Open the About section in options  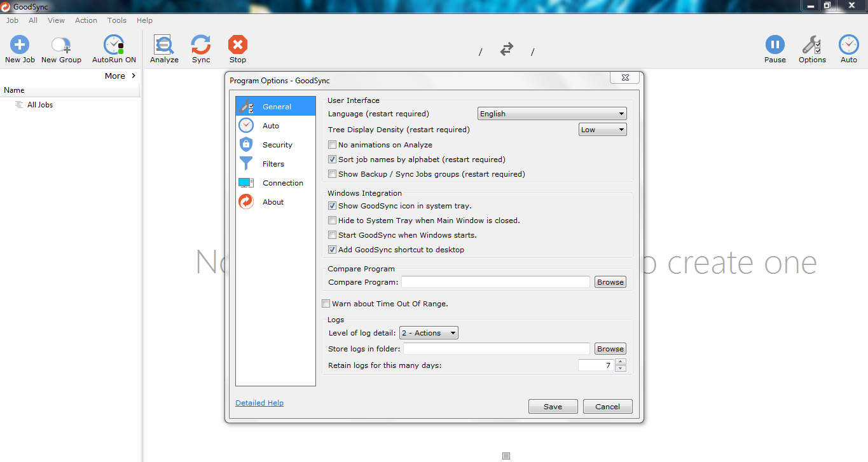(x=275, y=202)
